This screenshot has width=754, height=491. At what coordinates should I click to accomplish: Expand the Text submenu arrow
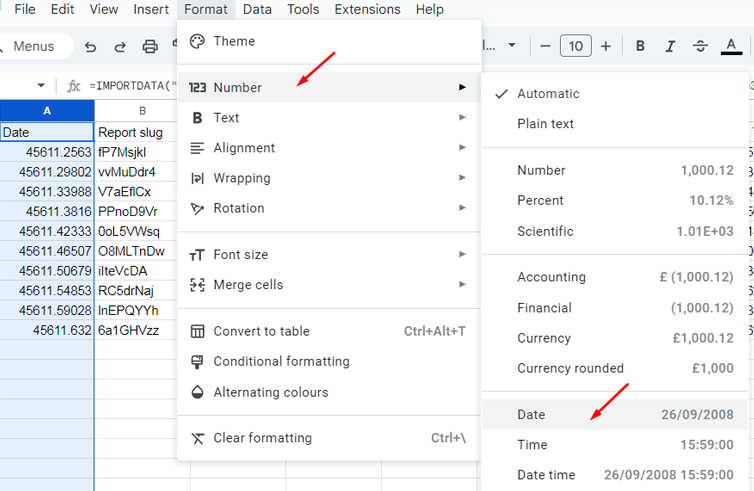click(462, 117)
